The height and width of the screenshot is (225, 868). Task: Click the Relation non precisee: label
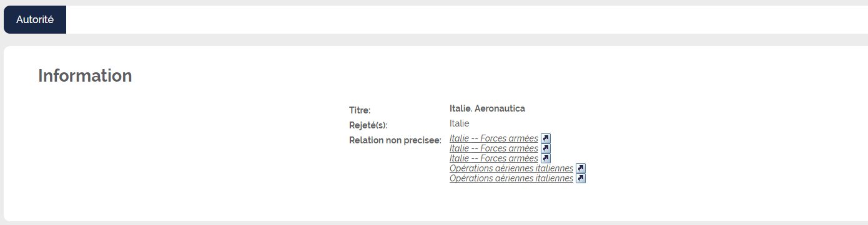click(x=395, y=140)
